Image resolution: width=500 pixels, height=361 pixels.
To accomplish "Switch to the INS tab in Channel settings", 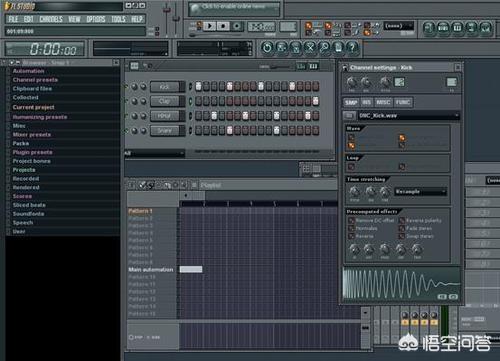I will (x=366, y=102).
